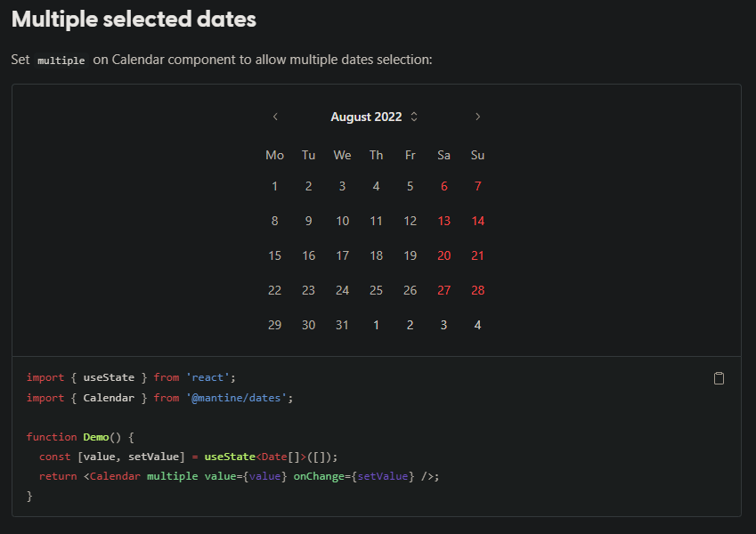The width and height of the screenshot is (756, 534).
Task: Click the 'react' string in the code
Action: [x=207, y=377]
